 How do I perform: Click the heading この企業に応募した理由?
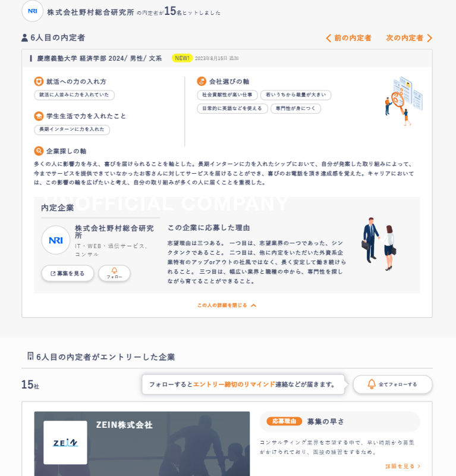click(x=209, y=228)
